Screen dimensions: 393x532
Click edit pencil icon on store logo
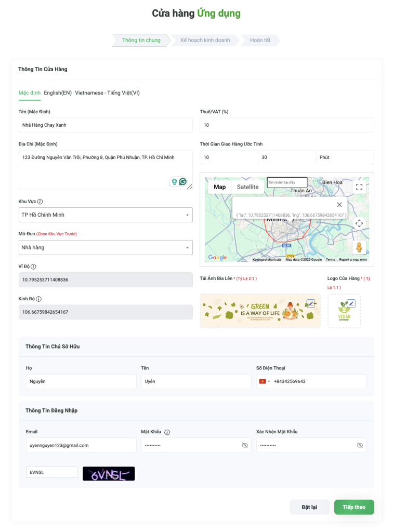click(x=351, y=303)
